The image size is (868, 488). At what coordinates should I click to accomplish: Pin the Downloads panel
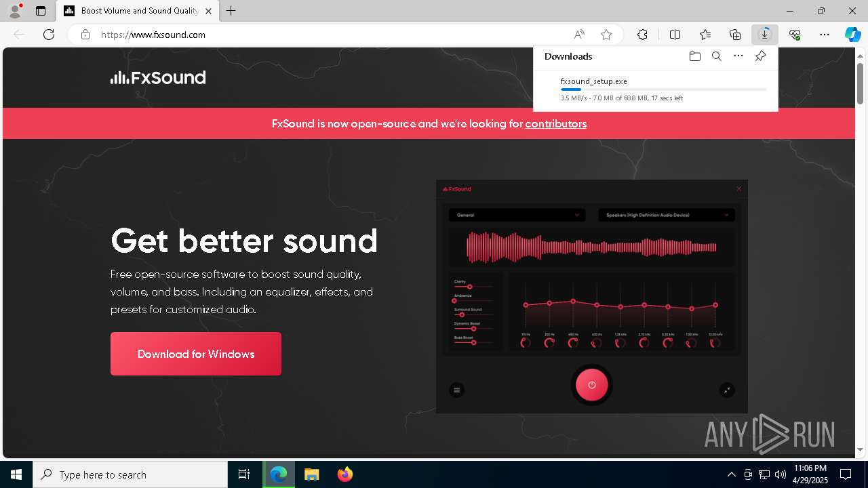coord(760,56)
